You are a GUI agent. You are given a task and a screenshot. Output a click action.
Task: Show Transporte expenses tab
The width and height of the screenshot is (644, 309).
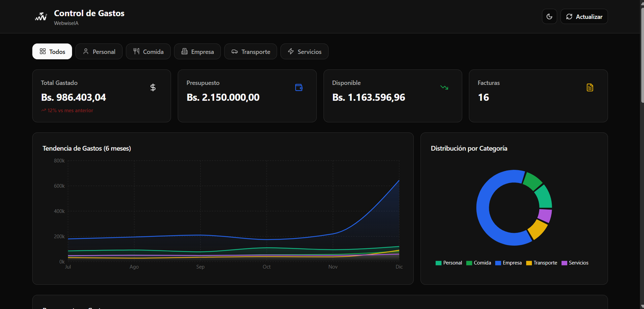[x=250, y=52]
